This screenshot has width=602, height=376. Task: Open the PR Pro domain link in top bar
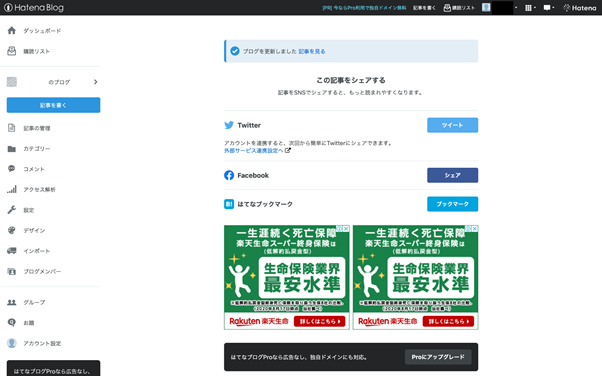pos(364,8)
